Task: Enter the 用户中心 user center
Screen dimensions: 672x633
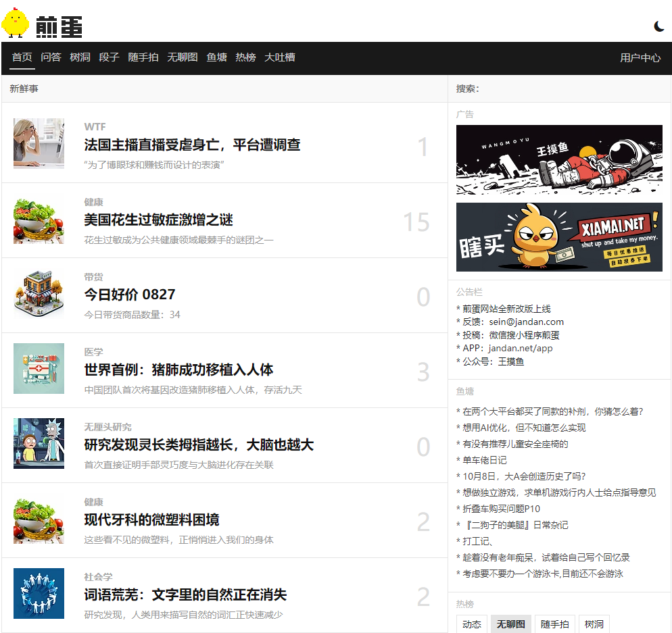Action: click(640, 58)
